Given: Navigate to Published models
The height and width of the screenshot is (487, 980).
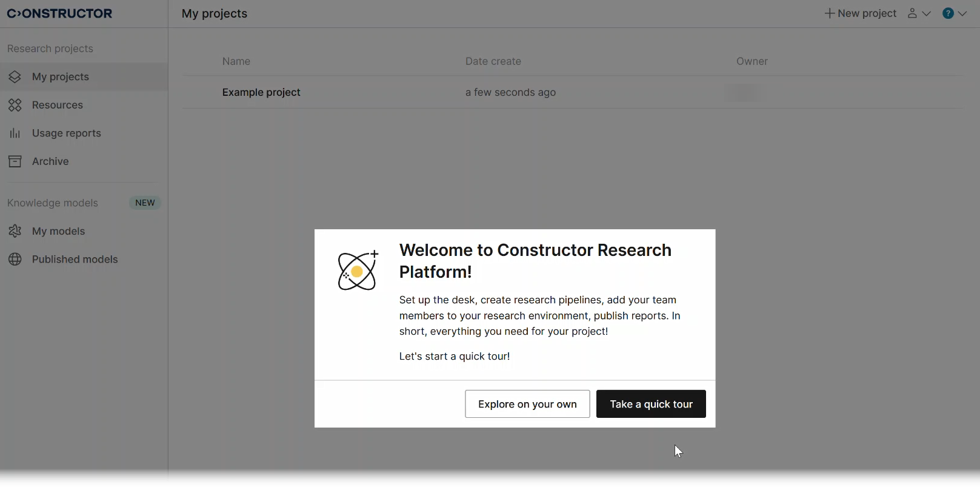Looking at the screenshot, I should (75, 260).
